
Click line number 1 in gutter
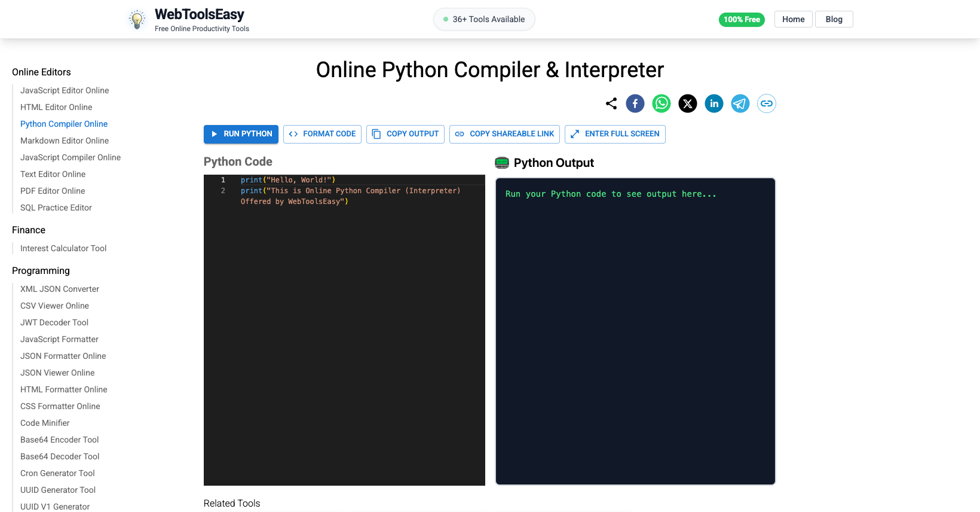click(223, 180)
